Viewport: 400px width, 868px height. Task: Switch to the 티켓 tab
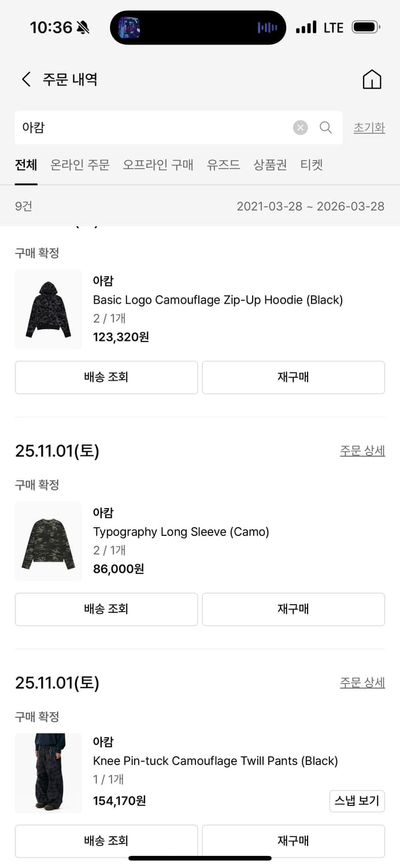pos(312,165)
